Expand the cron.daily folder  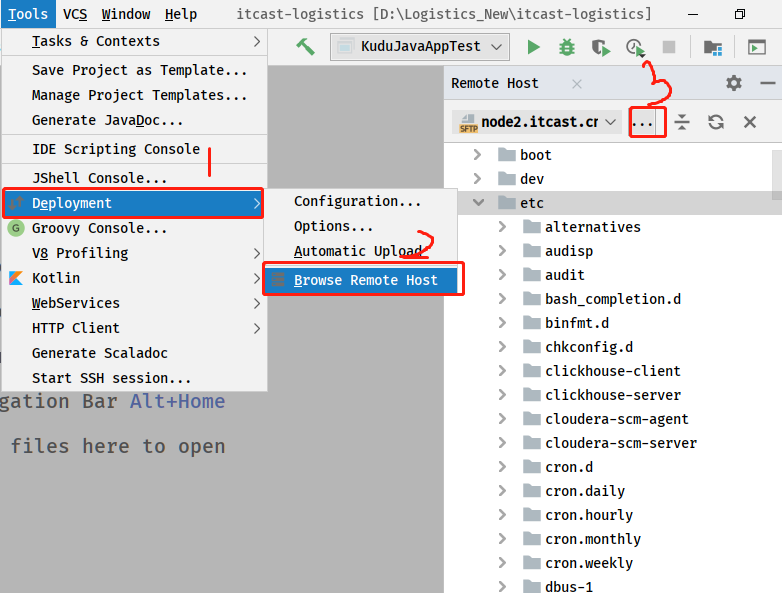point(502,491)
